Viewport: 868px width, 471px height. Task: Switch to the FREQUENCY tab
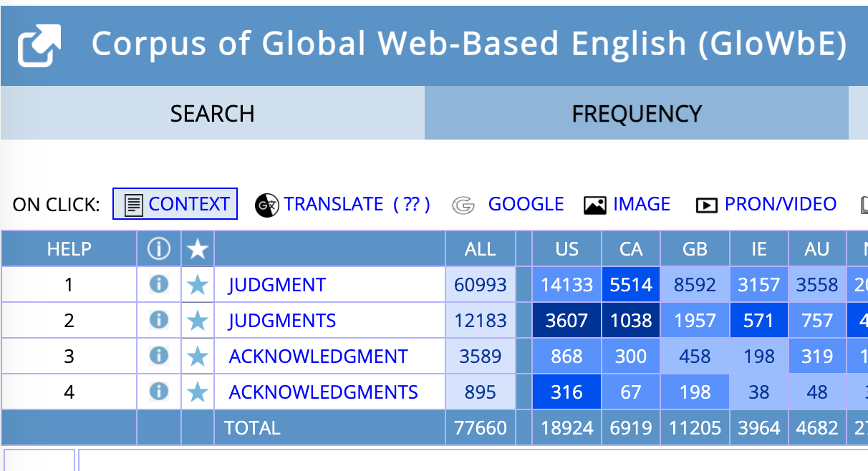pyautogui.click(x=636, y=113)
